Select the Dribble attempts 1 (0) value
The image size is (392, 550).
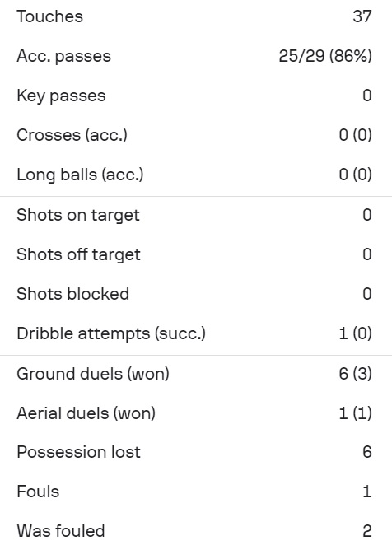355,333
